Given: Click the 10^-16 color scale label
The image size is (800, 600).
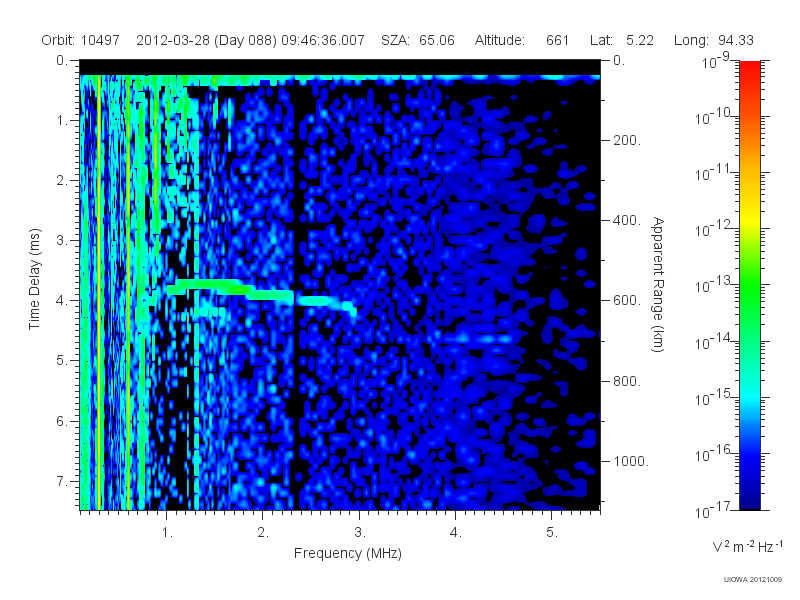Looking at the screenshot, I should (x=714, y=453).
